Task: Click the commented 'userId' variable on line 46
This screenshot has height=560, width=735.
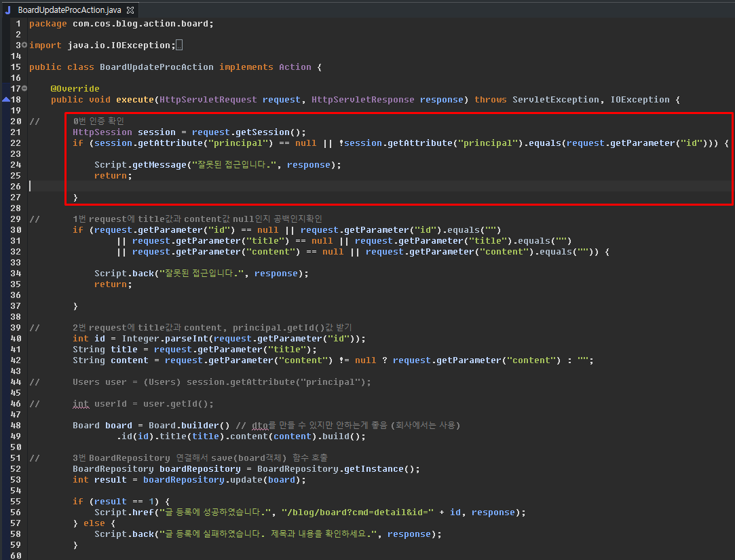Action: coord(111,404)
